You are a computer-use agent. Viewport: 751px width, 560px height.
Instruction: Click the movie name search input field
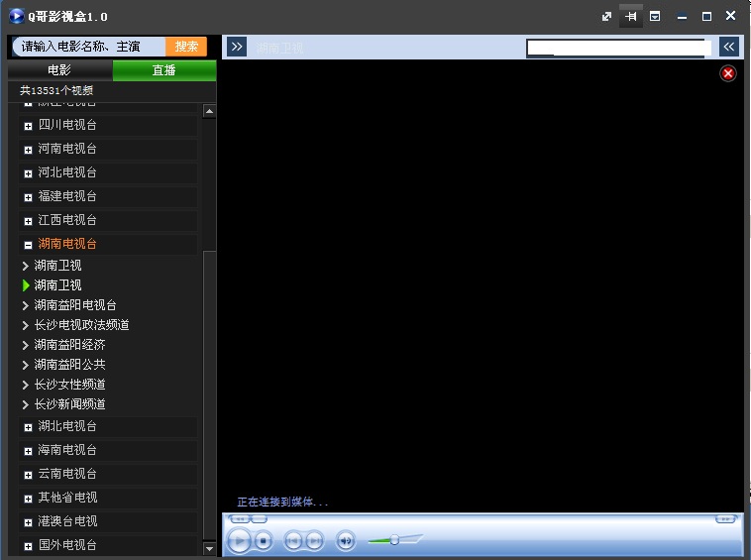(x=89, y=47)
